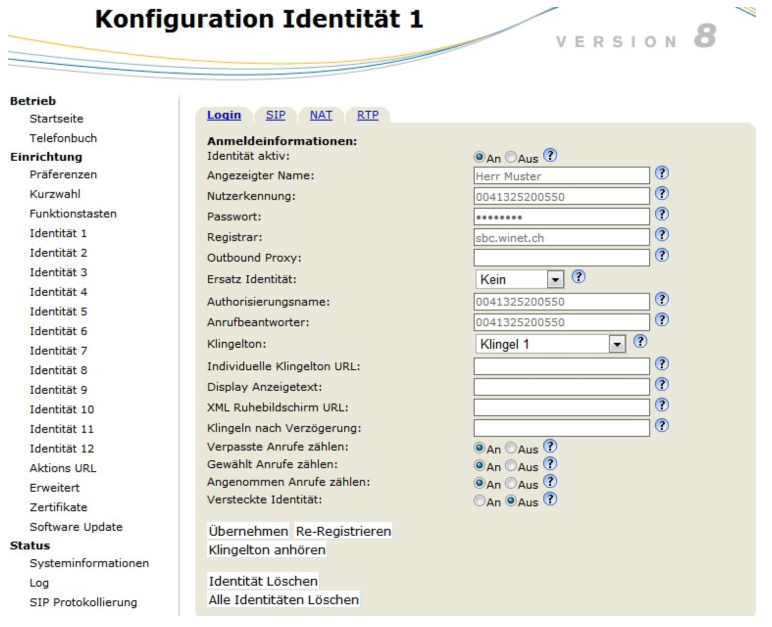Screen dimensions: 772x627
Task: Open help icon beside Anrufbeantworter field
Action: [x=662, y=320]
